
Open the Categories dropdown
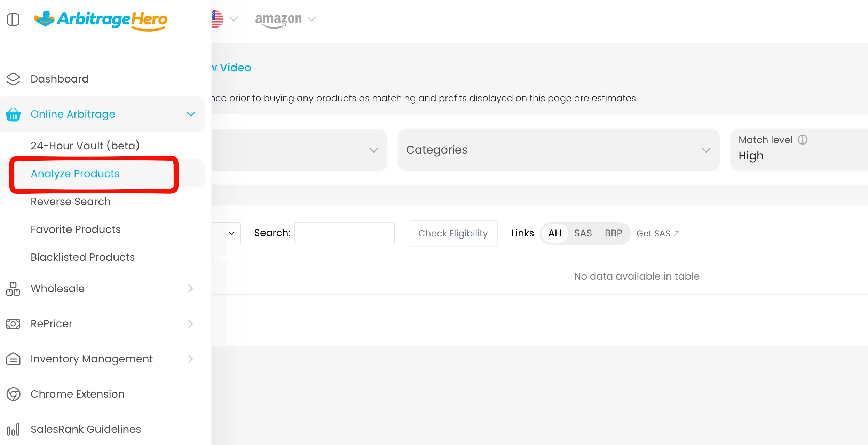pyautogui.click(x=558, y=150)
